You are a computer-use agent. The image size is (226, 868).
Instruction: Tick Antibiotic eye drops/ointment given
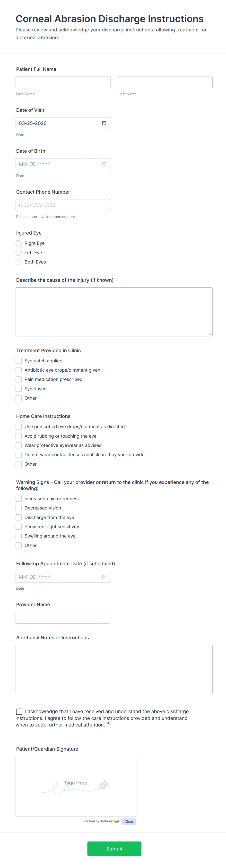[18, 370]
